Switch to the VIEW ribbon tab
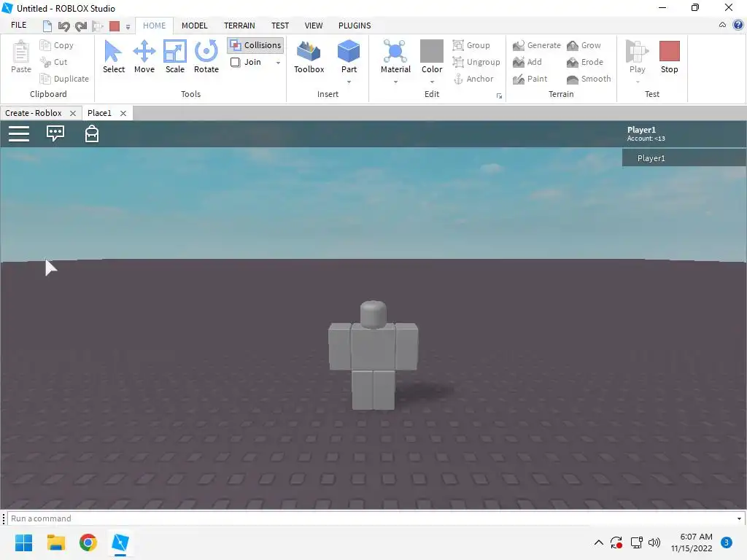This screenshot has height=560, width=747. 314,26
